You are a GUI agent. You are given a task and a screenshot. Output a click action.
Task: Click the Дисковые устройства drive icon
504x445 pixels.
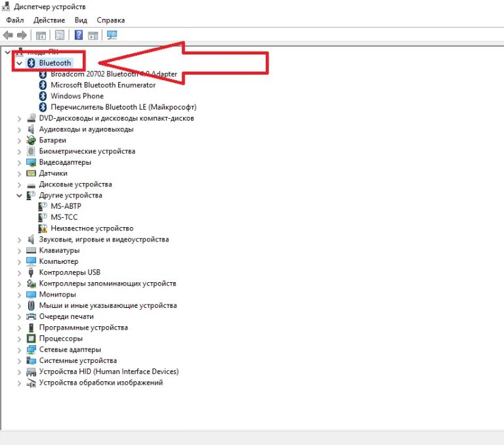point(31,185)
